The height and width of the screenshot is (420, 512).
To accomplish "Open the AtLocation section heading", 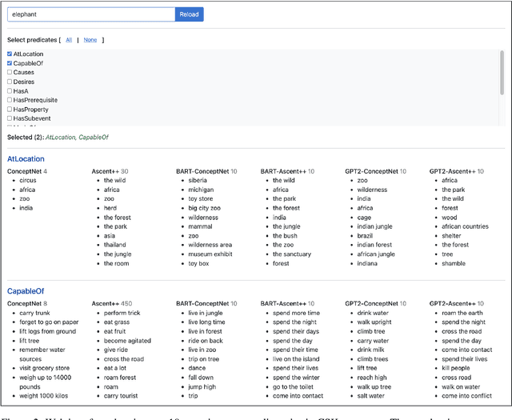I will click(x=26, y=159).
